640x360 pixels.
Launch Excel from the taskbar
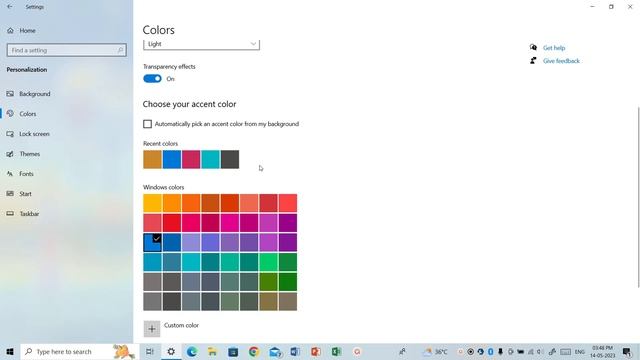coord(336,351)
